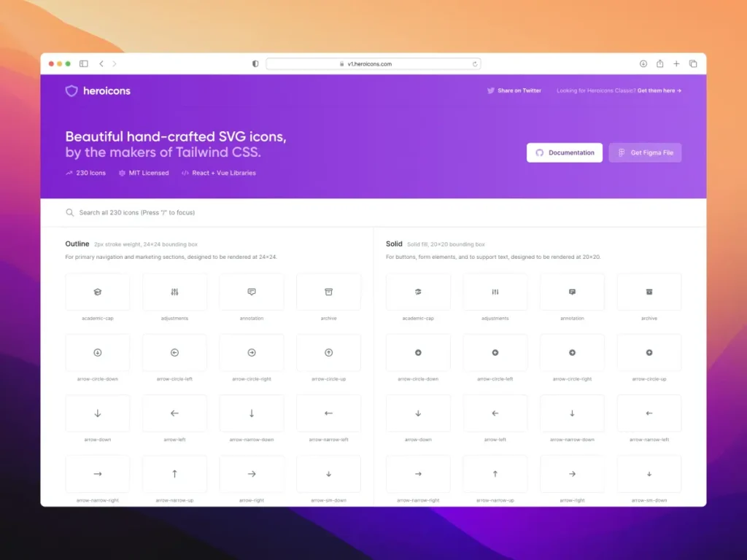Click the solid arrow-circle-up icon
The height and width of the screenshot is (560, 747).
pyautogui.click(x=649, y=352)
